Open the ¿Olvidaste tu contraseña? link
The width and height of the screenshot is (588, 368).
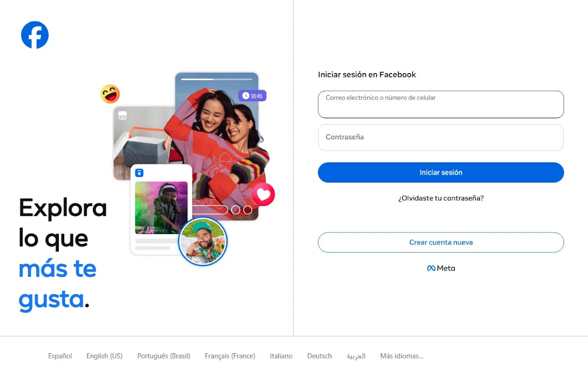point(441,198)
